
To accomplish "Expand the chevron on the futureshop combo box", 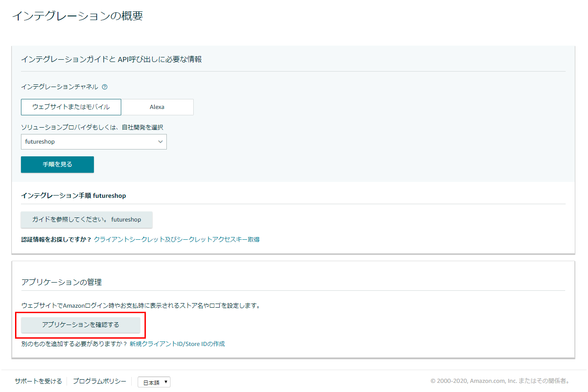I will (x=160, y=142).
